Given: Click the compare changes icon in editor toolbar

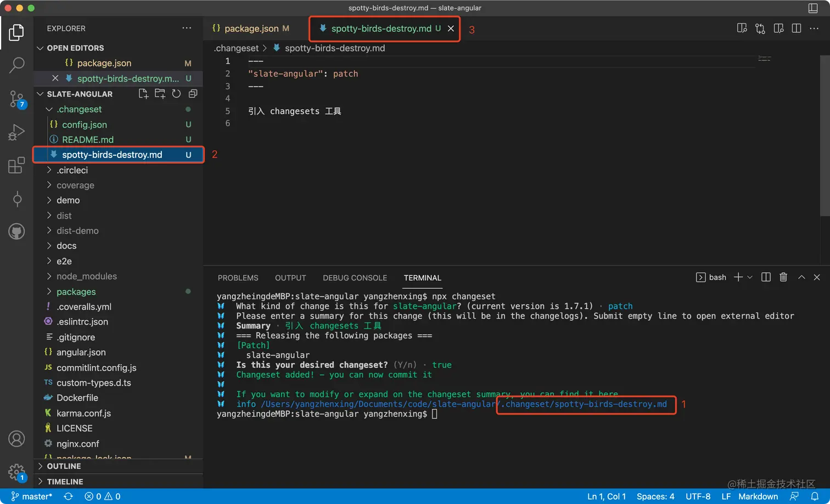Looking at the screenshot, I should (760, 29).
